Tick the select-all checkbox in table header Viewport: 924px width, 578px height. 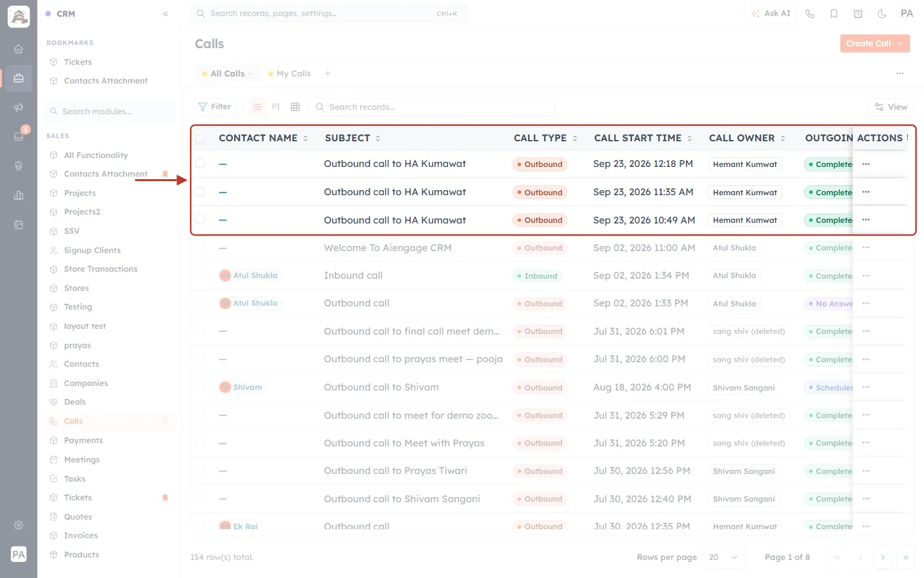[x=200, y=138]
